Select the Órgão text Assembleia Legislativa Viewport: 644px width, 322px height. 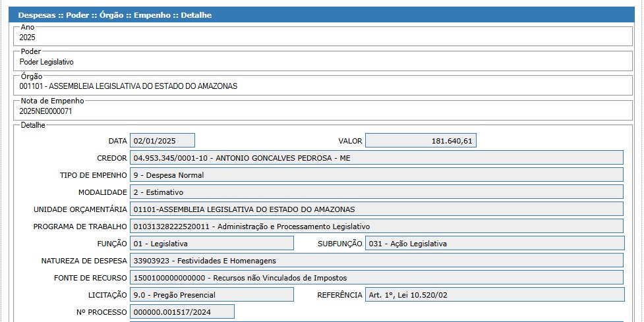coord(128,86)
